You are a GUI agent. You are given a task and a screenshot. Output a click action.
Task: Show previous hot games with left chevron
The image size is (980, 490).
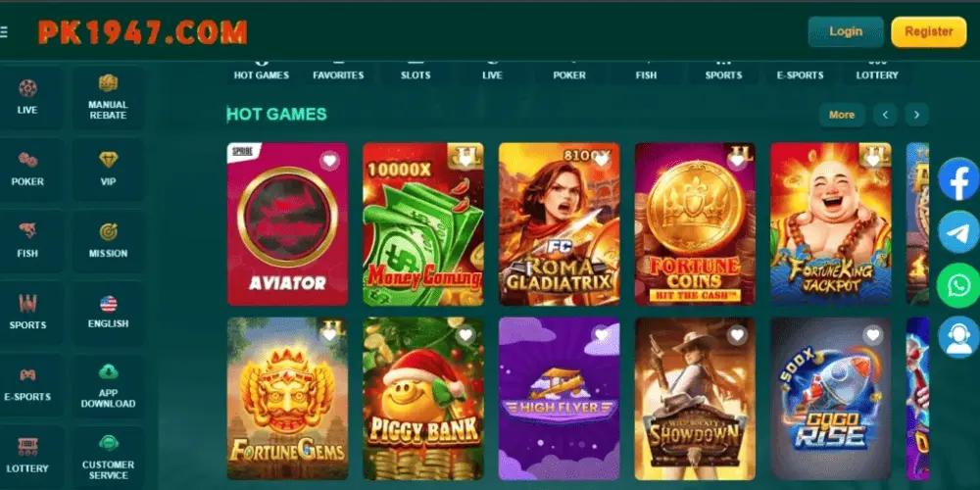(x=886, y=115)
